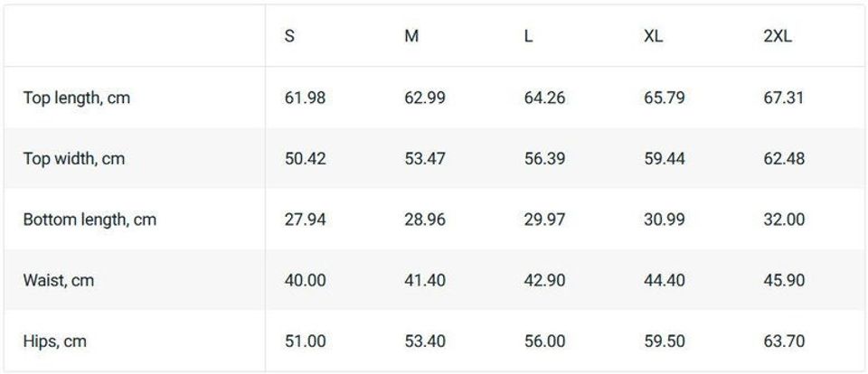Click the 61.98 top length cell
Image resolution: width=868 pixels, height=374 pixels.
click(x=305, y=98)
